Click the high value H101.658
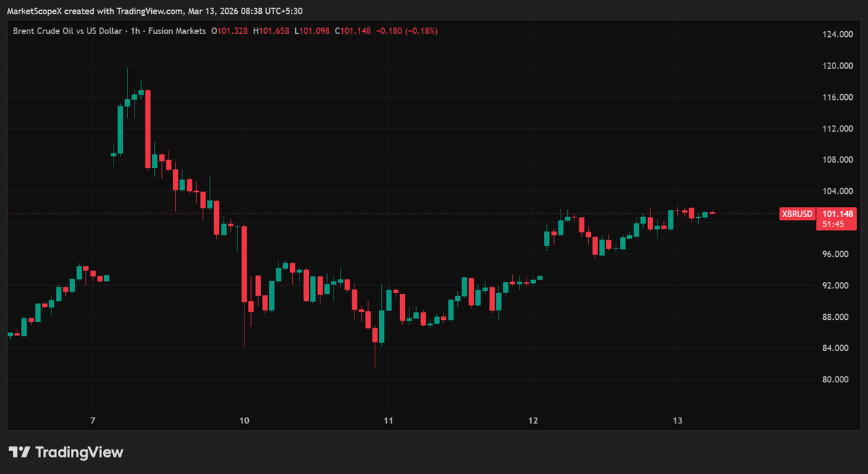This screenshot has height=474, width=868. pos(271,31)
